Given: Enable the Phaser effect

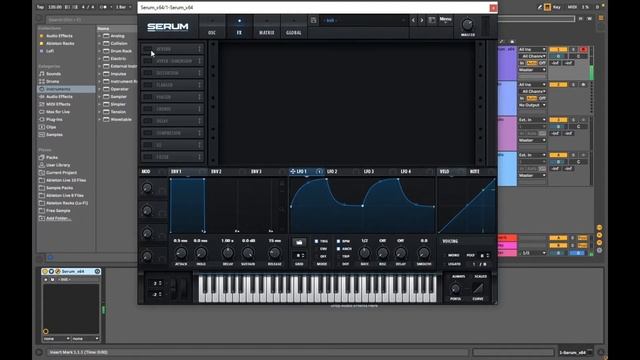Looking at the screenshot, I should [x=148, y=97].
